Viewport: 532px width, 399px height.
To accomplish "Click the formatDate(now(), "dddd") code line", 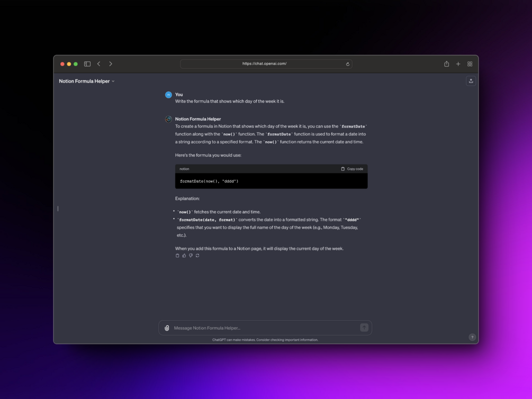I will 209,181.
